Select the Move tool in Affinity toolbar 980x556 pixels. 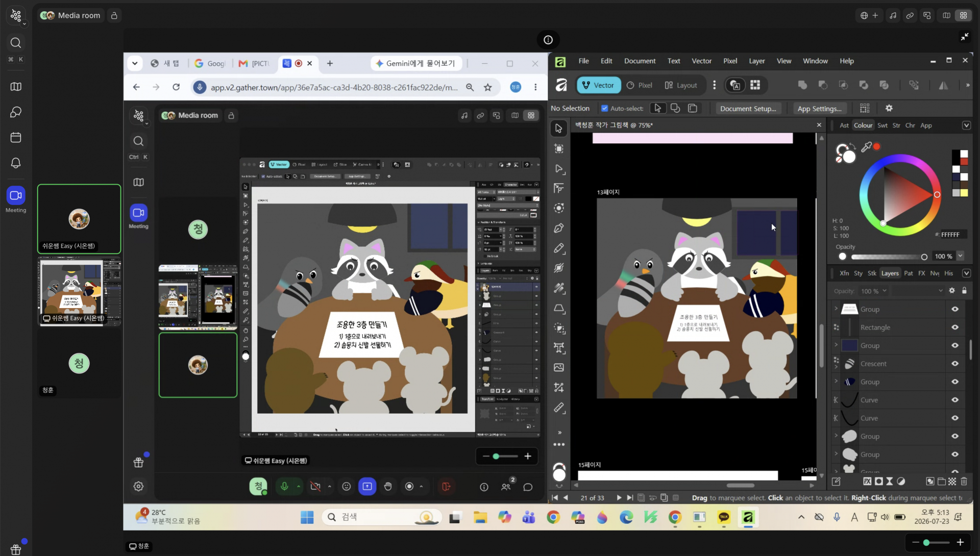click(559, 129)
